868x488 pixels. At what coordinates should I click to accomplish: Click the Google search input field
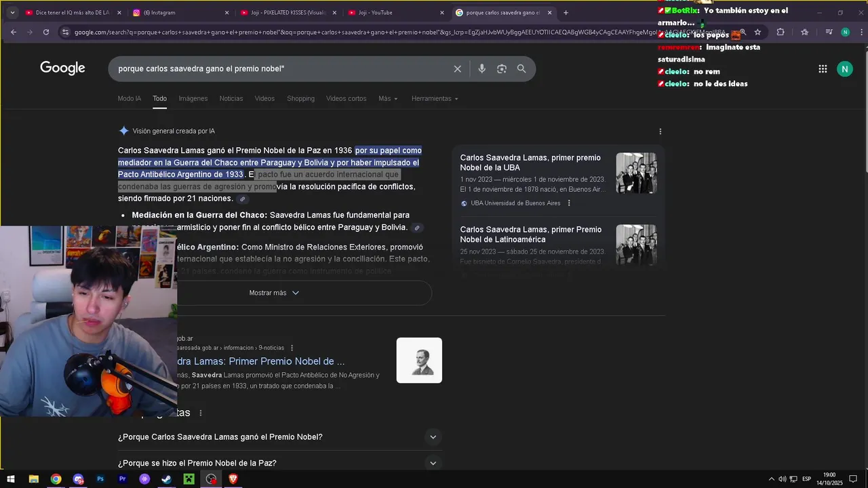click(x=281, y=68)
